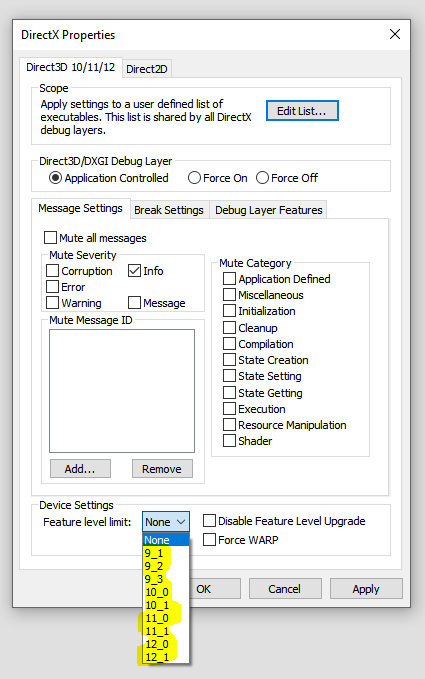The width and height of the screenshot is (425, 679).
Task: Mute the State Creation category
Action: pyautogui.click(x=229, y=360)
